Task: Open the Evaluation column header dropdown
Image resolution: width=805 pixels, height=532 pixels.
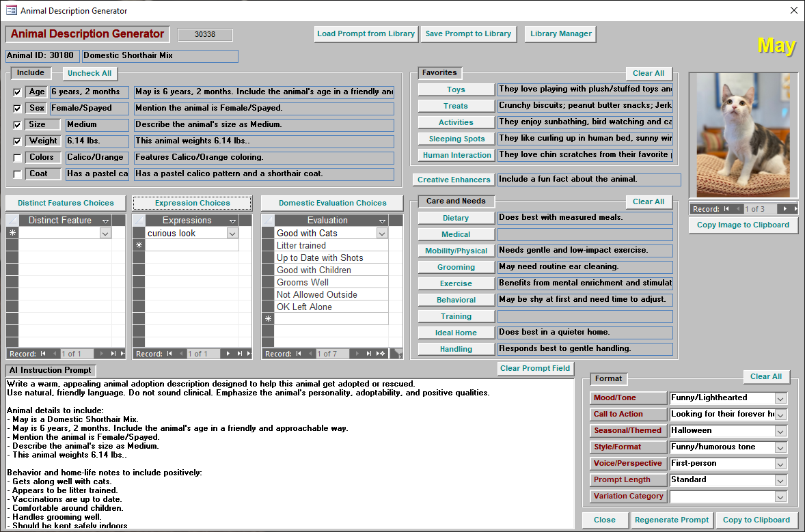Action: (x=382, y=221)
